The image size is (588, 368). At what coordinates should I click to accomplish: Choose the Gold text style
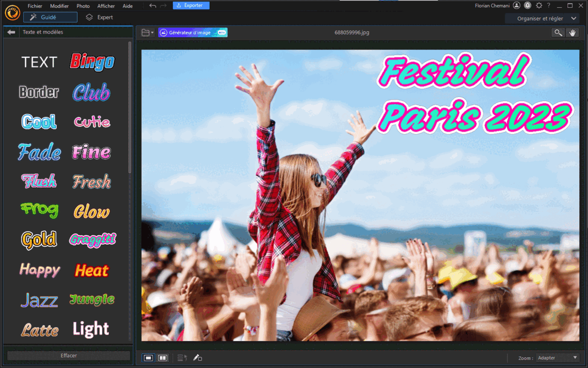39,240
